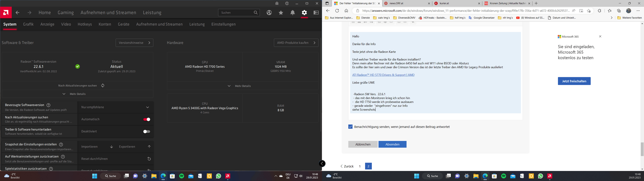Reload the page in Edge

coord(337,11)
